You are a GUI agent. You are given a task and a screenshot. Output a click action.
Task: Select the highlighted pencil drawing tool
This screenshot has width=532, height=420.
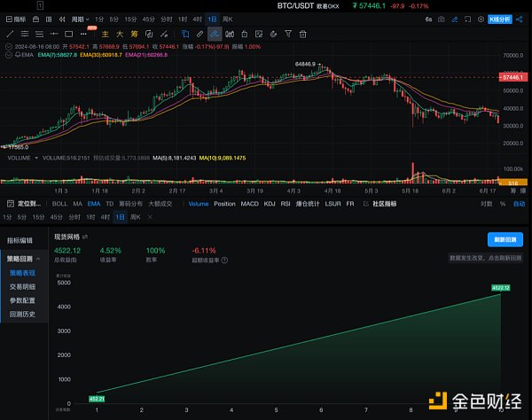pyautogui.click(x=215, y=34)
